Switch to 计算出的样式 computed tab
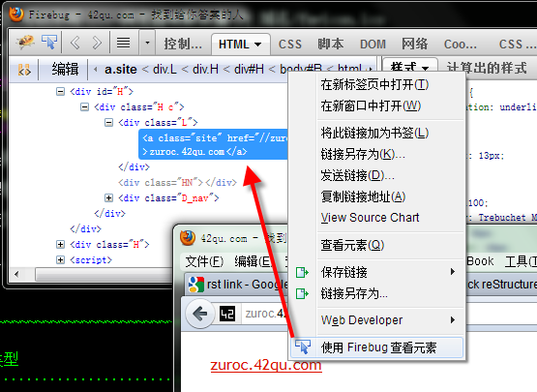Viewport: 537px width, 392px height. [486, 68]
